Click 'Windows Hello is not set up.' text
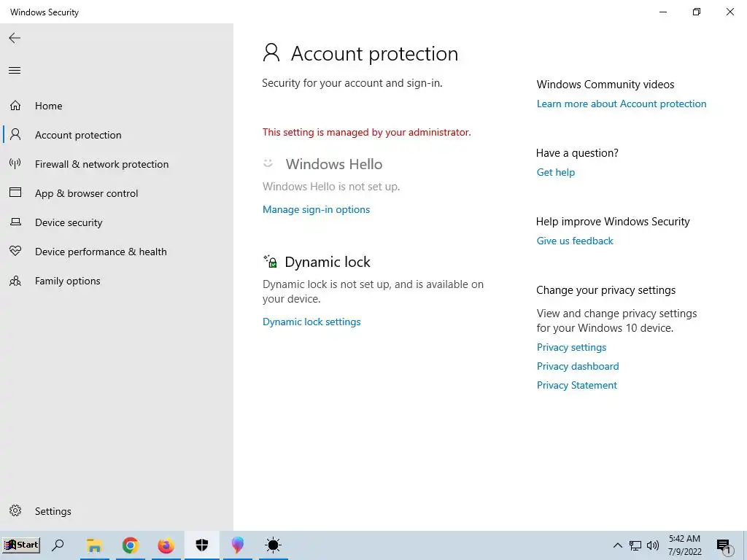The image size is (747, 560). (x=331, y=187)
